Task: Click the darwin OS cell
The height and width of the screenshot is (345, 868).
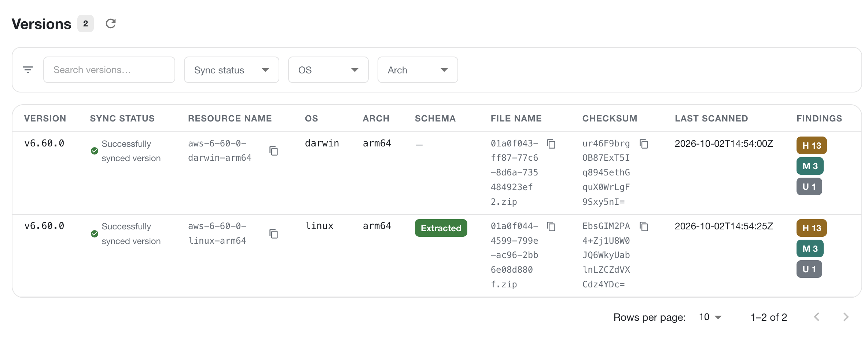Action: [322, 143]
